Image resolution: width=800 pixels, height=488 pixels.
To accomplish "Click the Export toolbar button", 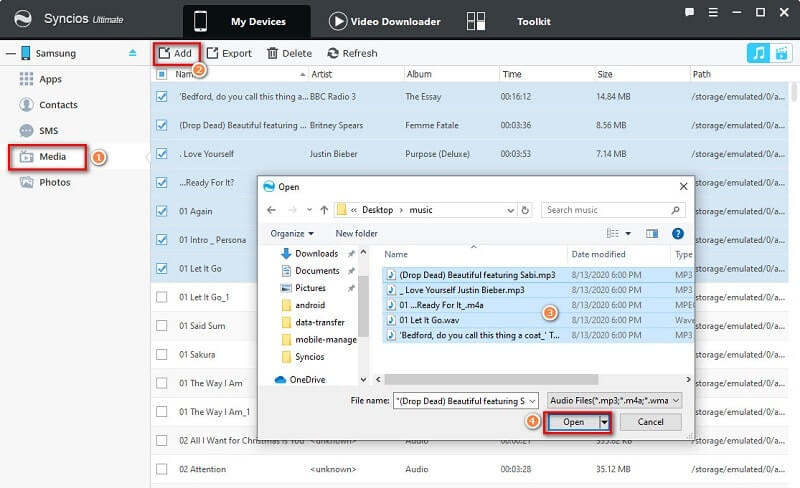I will tap(229, 53).
